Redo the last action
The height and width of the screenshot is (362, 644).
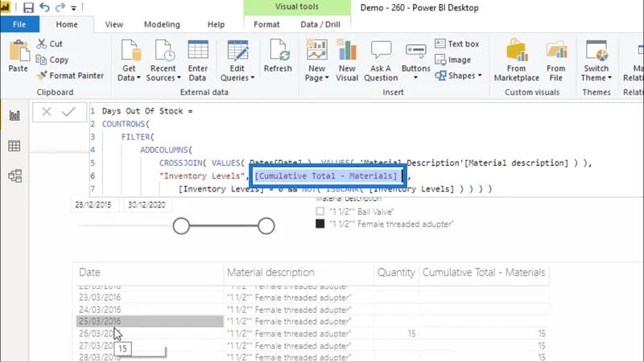60,7
